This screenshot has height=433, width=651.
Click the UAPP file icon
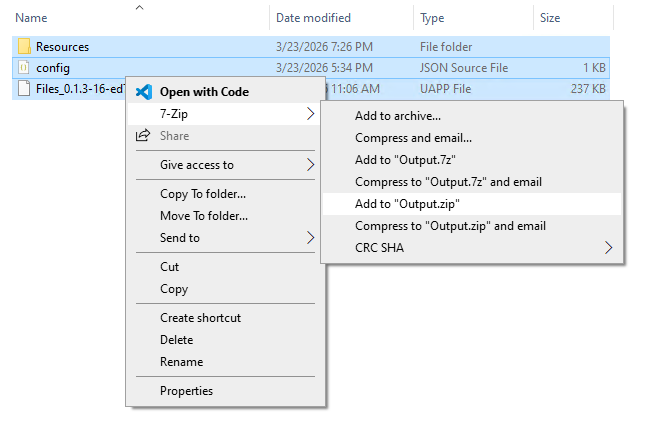[x=24, y=89]
